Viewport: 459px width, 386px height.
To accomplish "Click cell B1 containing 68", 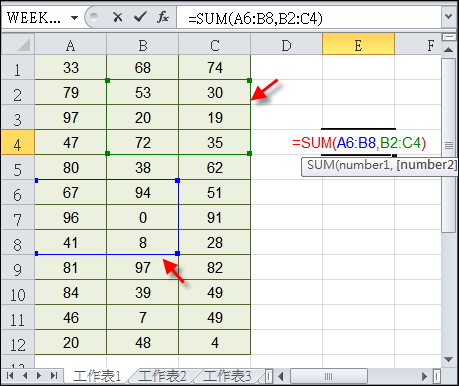I will pos(143,68).
